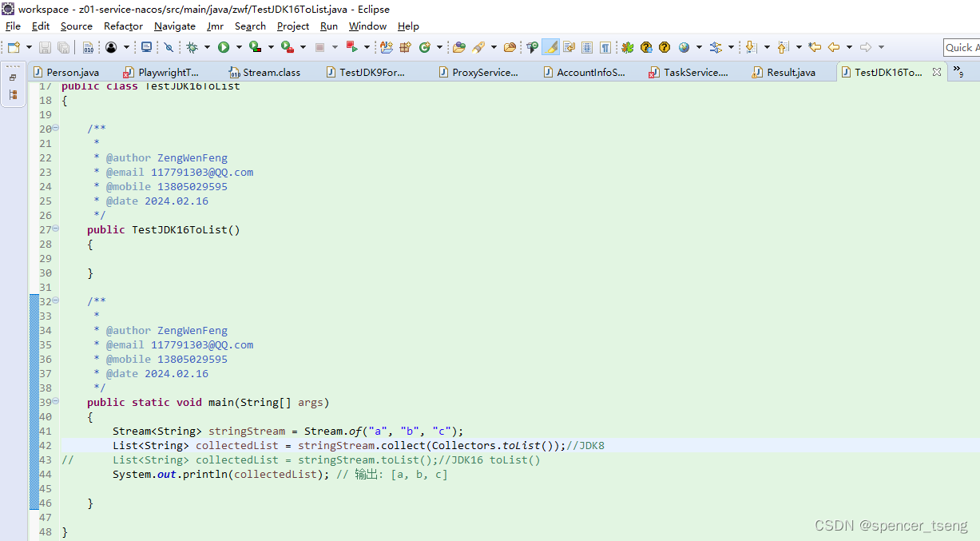Open the Search menu
The width and height of the screenshot is (980, 541).
click(x=250, y=26)
